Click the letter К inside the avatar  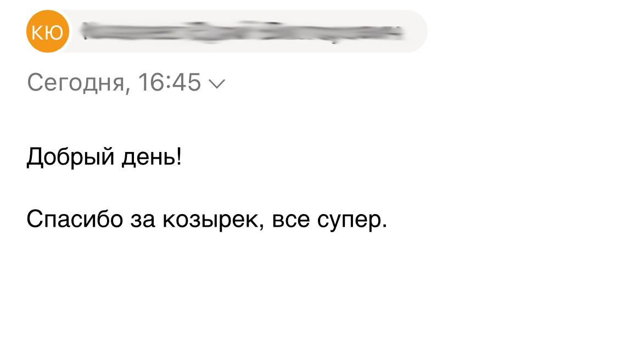click(40, 32)
